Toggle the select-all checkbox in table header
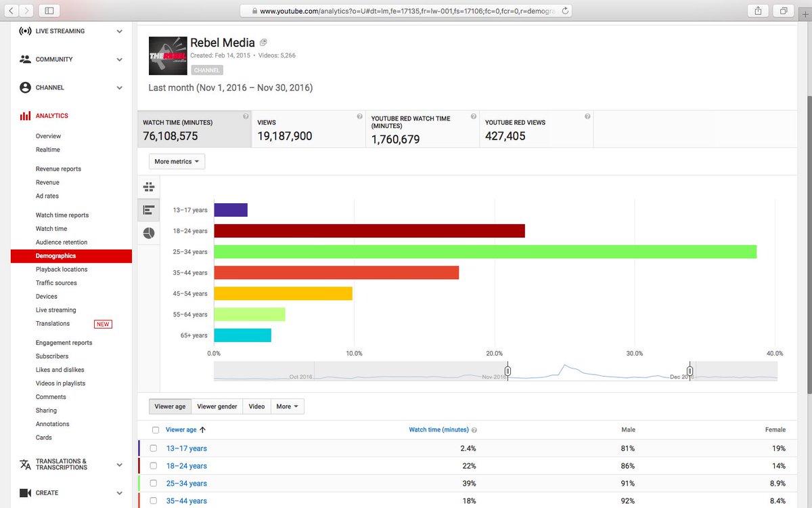The height and width of the screenshot is (508, 812). coord(156,430)
